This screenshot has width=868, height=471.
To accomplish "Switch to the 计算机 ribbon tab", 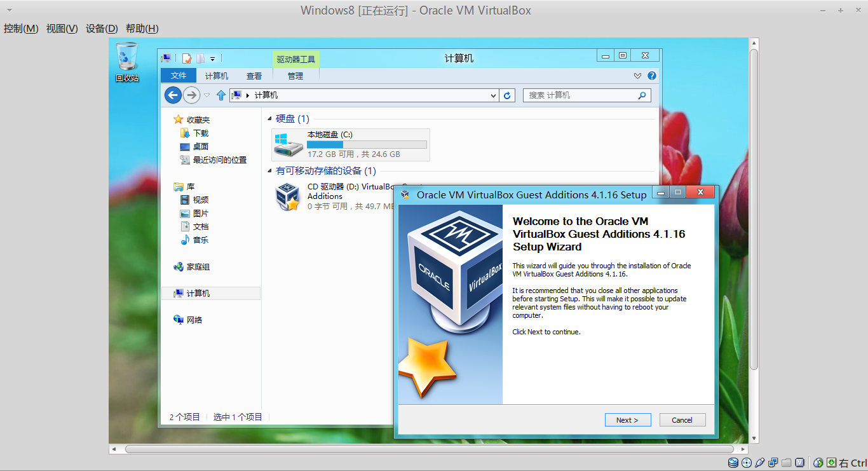I will tap(217, 76).
